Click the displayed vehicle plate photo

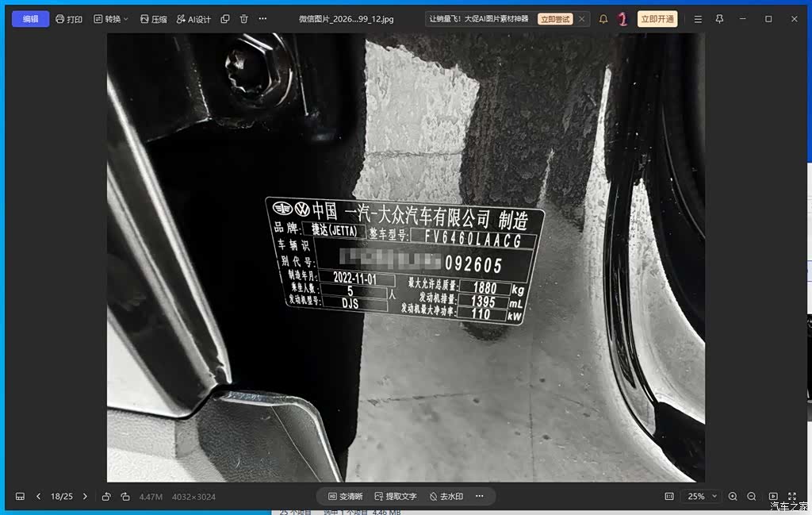[x=405, y=257]
